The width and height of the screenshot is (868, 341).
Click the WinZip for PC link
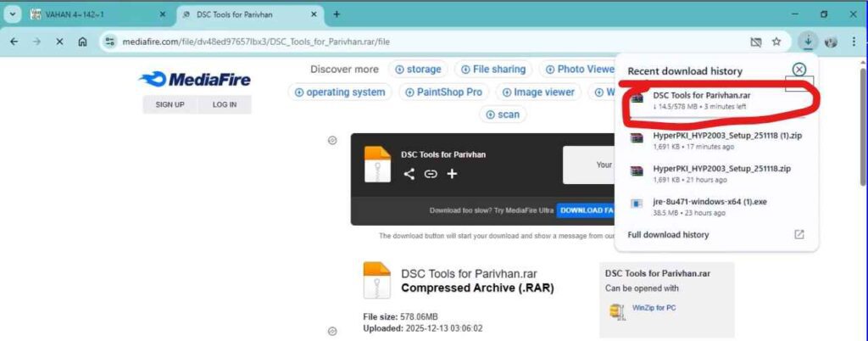coord(654,308)
